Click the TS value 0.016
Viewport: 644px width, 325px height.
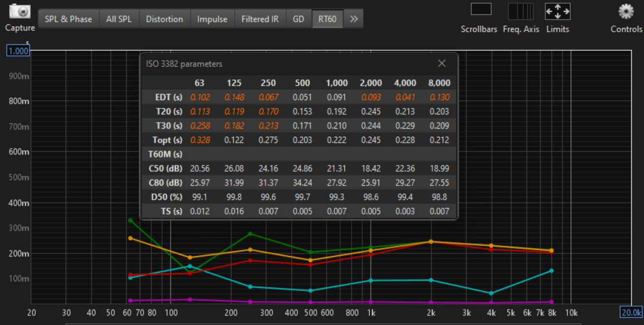(x=234, y=211)
